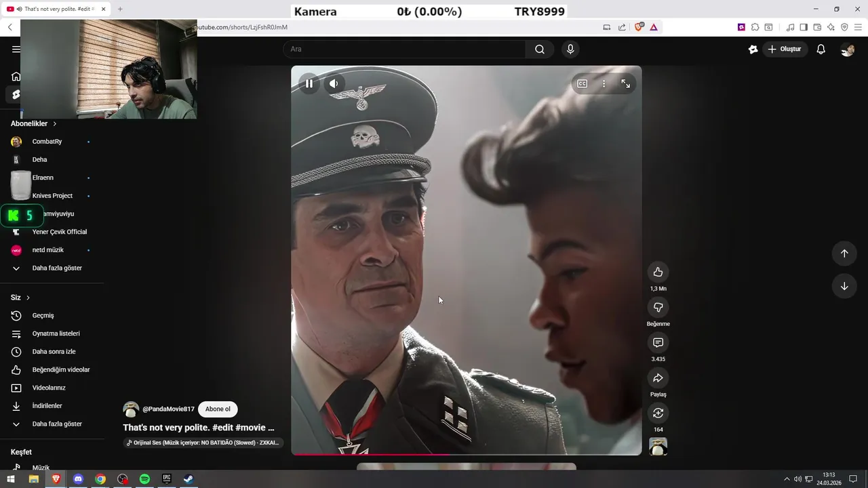
Task: Open Brave VPN shield icon
Action: pos(844,27)
